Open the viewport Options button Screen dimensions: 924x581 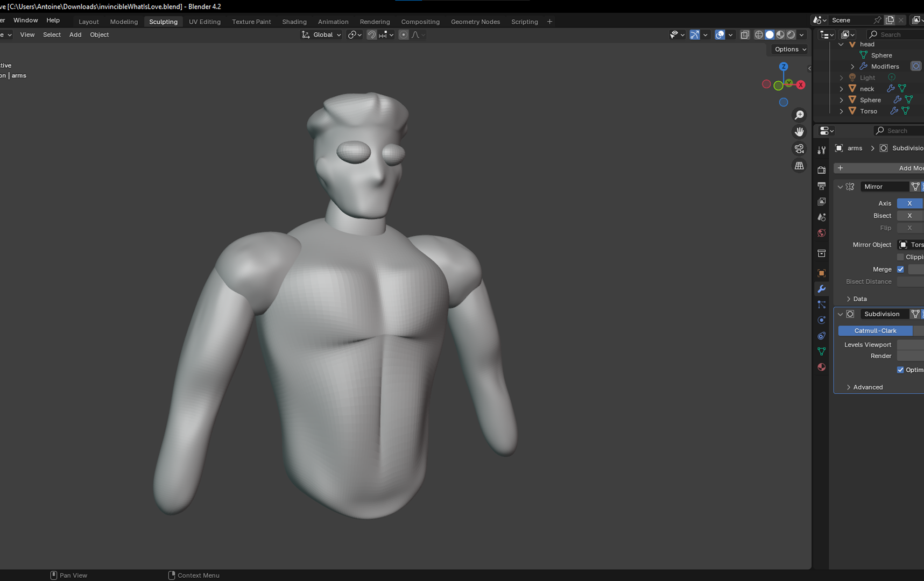coord(788,49)
